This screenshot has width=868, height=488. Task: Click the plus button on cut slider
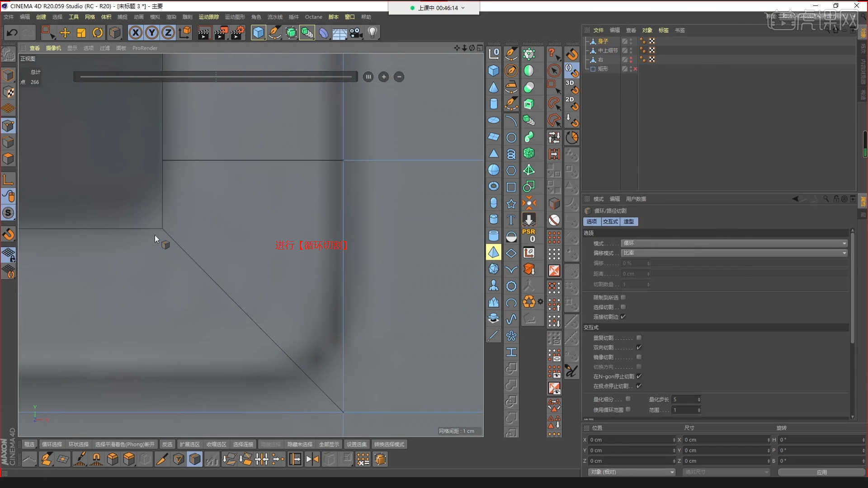point(383,77)
